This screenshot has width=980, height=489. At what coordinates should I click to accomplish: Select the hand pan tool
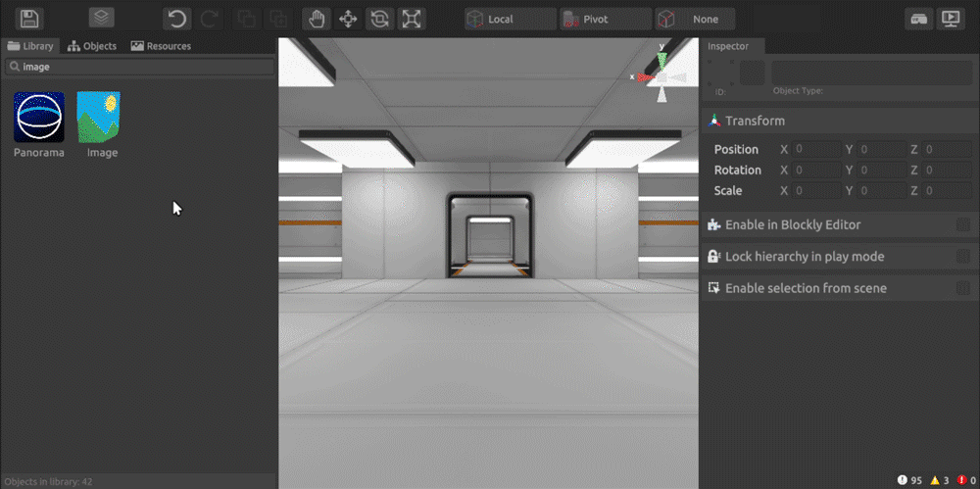click(x=316, y=19)
